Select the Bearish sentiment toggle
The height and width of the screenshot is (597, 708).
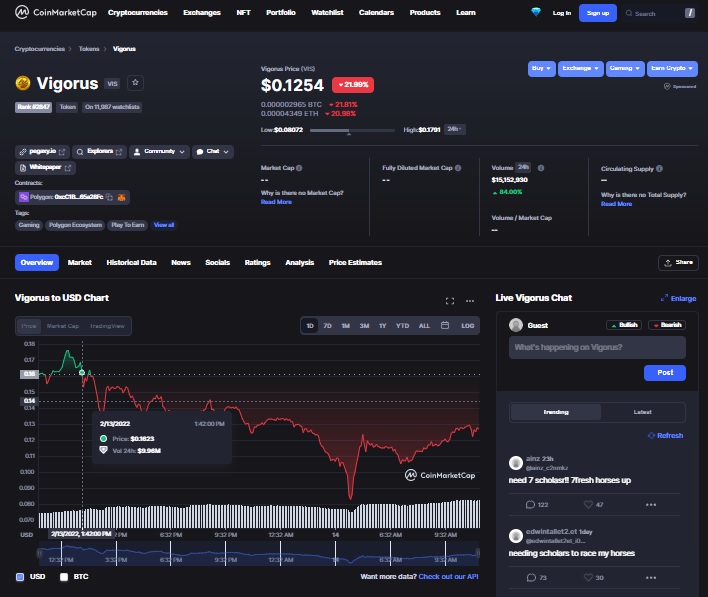tap(667, 325)
